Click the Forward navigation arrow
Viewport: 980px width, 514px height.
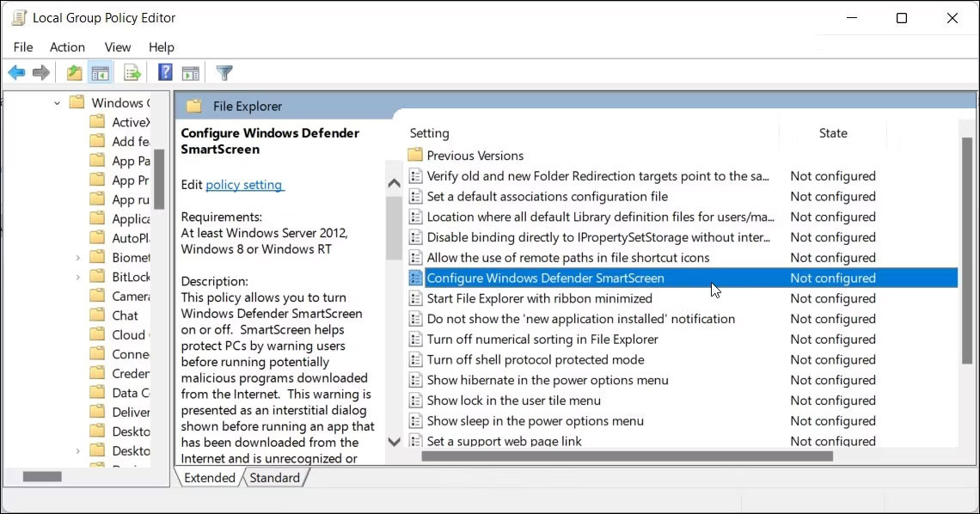[41, 72]
